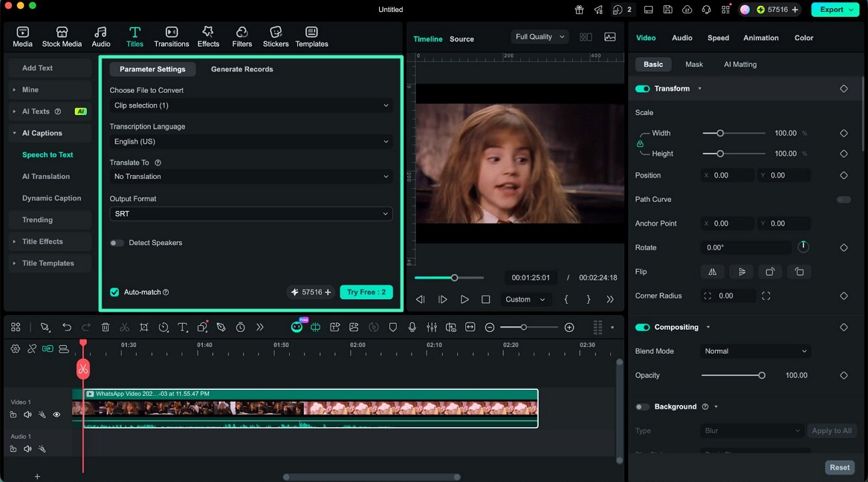Open the Blend Mode Normal dropdown

756,351
